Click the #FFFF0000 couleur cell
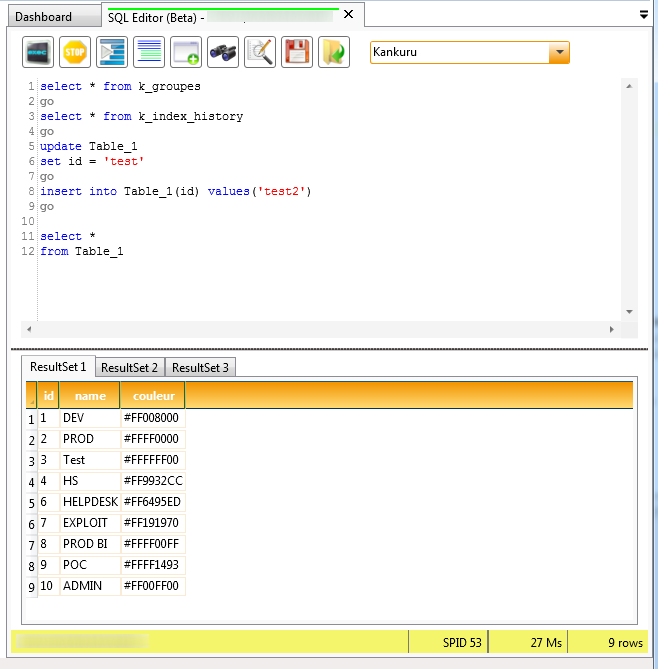 (153, 439)
